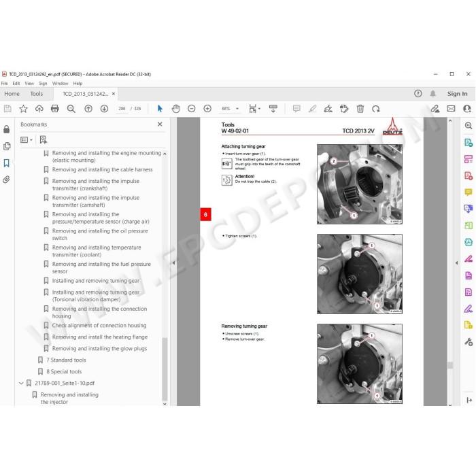
Task: Zoom in with the plus button
Action: (x=207, y=109)
